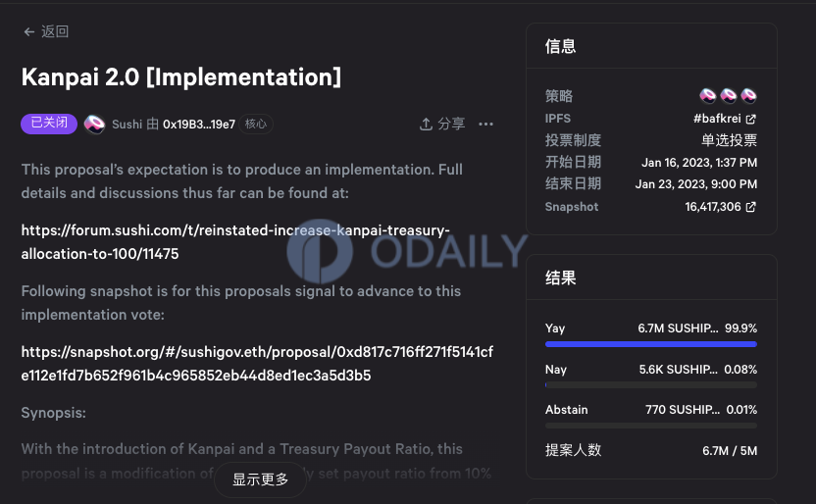Click the 结束日期 end date label
This screenshot has width=816, height=504.
[573, 183]
